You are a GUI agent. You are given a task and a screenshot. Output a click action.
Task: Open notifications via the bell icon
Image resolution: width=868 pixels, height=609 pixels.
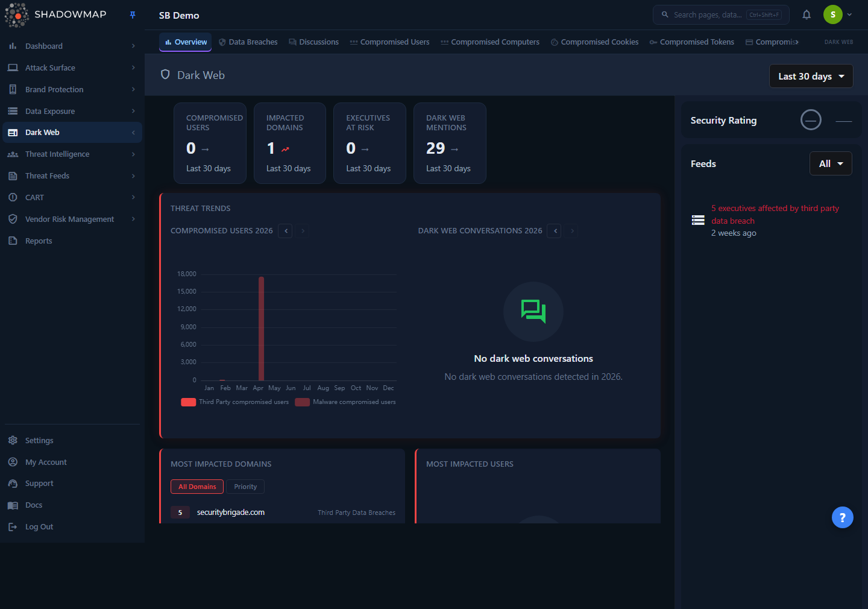pyautogui.click(x=807, y=14)
